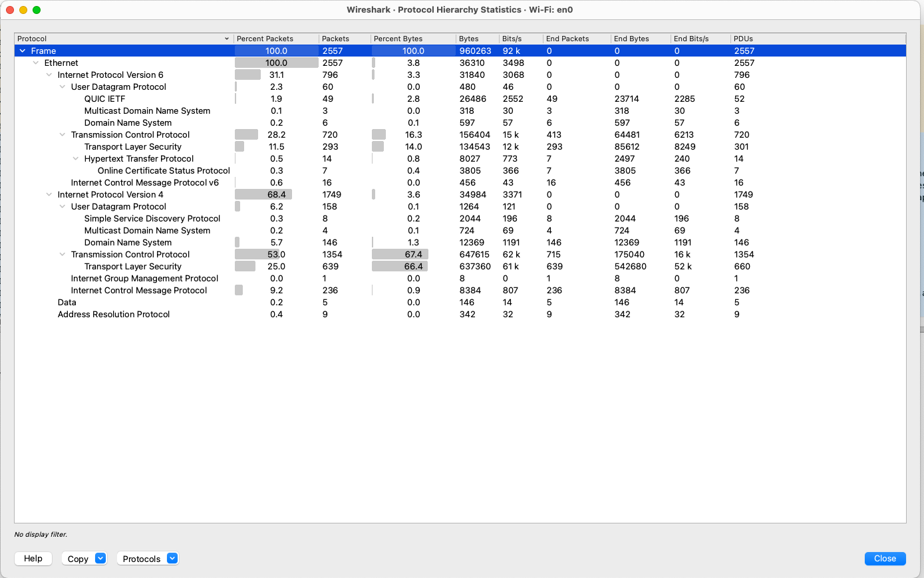Open the Copy dropdown arrow
Viewport: 924px width, 578px height.
100,559
